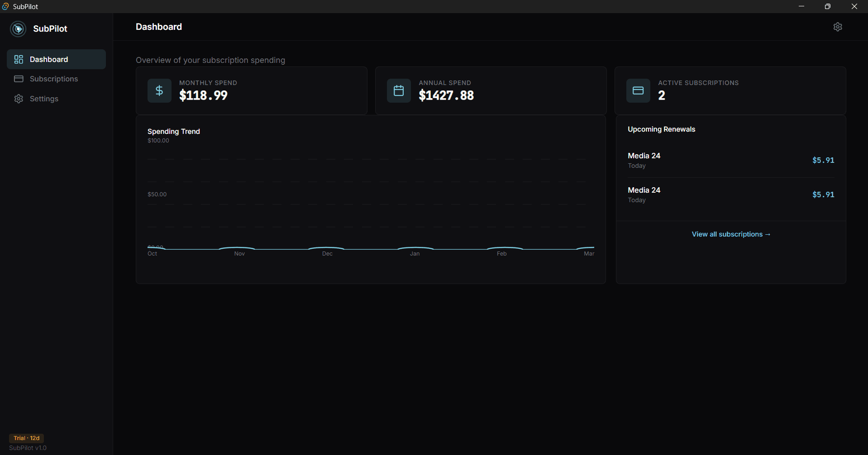868x455 pixels.
Task: Click the calendar icon on Annual Spend
Action: pyautogui.click(x=398, y=90)
